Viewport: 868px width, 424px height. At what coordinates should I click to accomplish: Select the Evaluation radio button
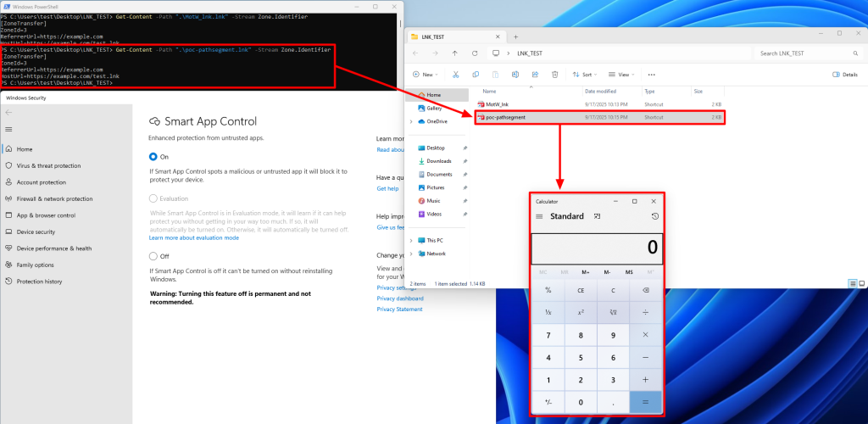153,198
